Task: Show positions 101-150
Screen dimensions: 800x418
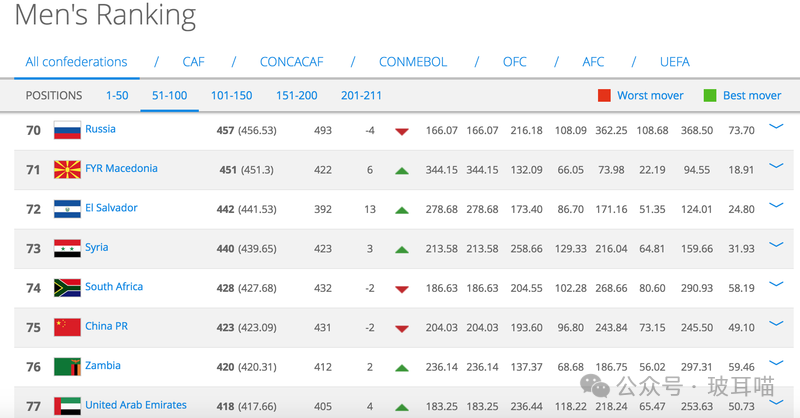Action: pyautogui.click(x=231, y=96)
